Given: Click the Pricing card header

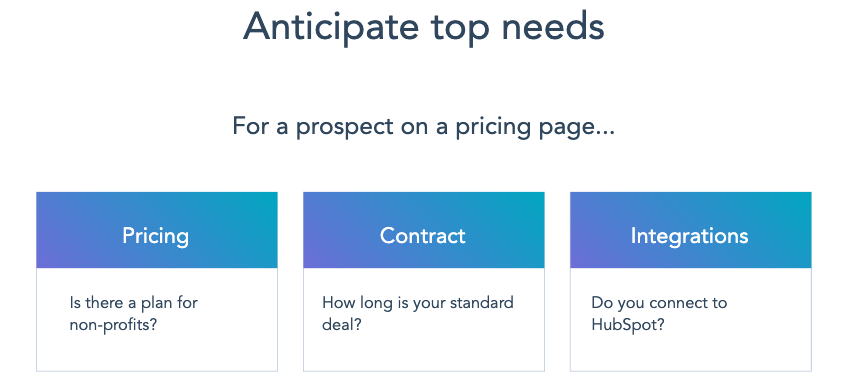Looking at the screenshot, I should (x=157, y=230).
